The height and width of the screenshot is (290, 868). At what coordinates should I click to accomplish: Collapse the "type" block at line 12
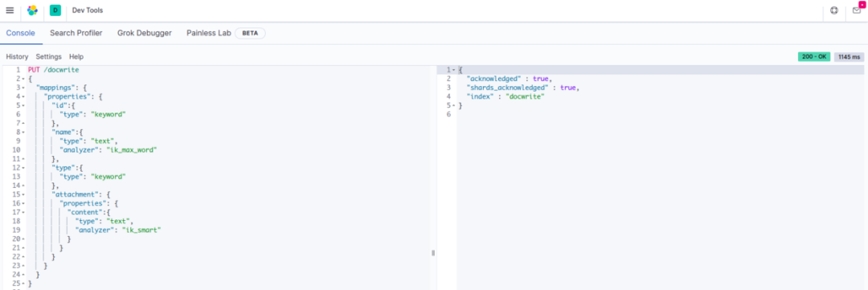(x=23, y=168)
